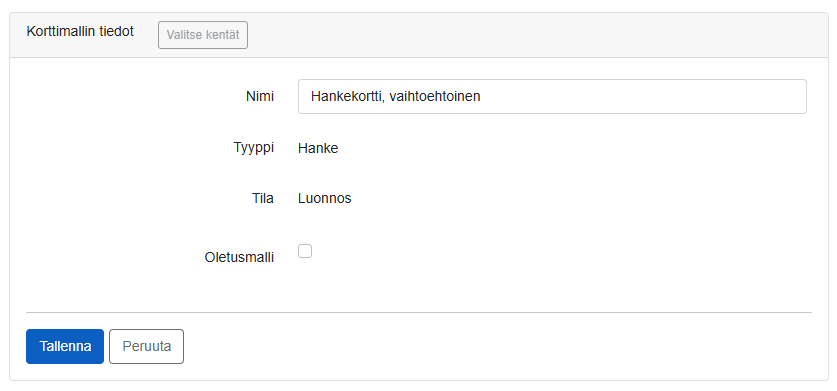Click the Valitse kentät button
The width and height of the screenshot is (837, 391).
click(x=203, y=35)
